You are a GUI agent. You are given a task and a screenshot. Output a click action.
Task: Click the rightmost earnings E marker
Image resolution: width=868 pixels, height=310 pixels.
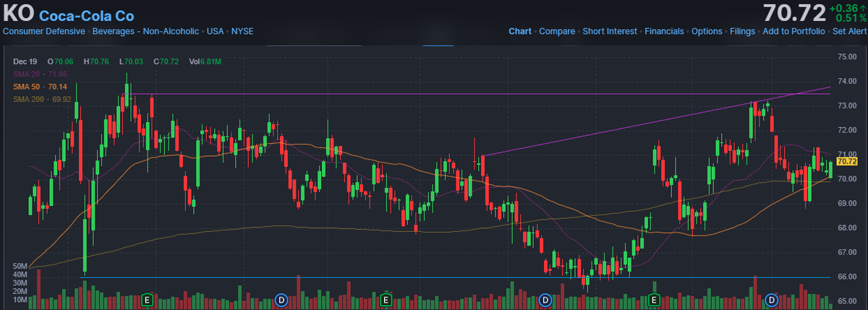pos(654,298)
